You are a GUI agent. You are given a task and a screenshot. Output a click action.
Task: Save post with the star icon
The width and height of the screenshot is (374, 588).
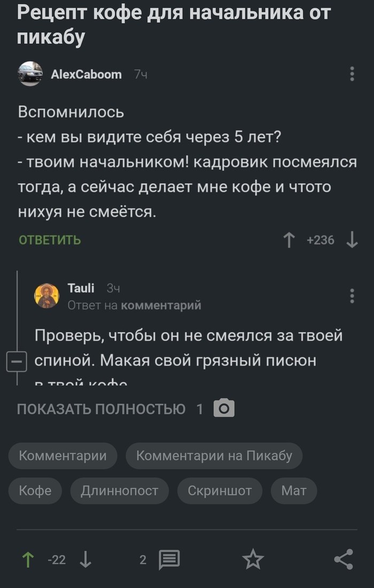253,560
